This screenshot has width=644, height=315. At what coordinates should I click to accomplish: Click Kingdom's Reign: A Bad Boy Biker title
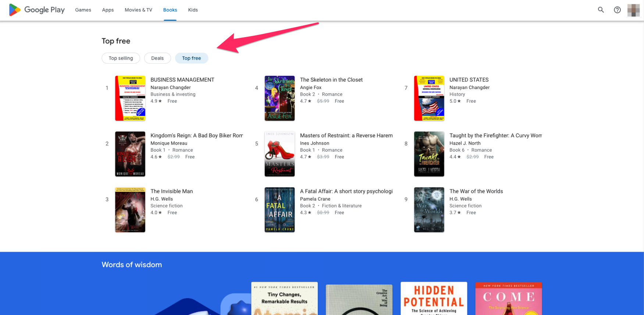tap(197, 135)
